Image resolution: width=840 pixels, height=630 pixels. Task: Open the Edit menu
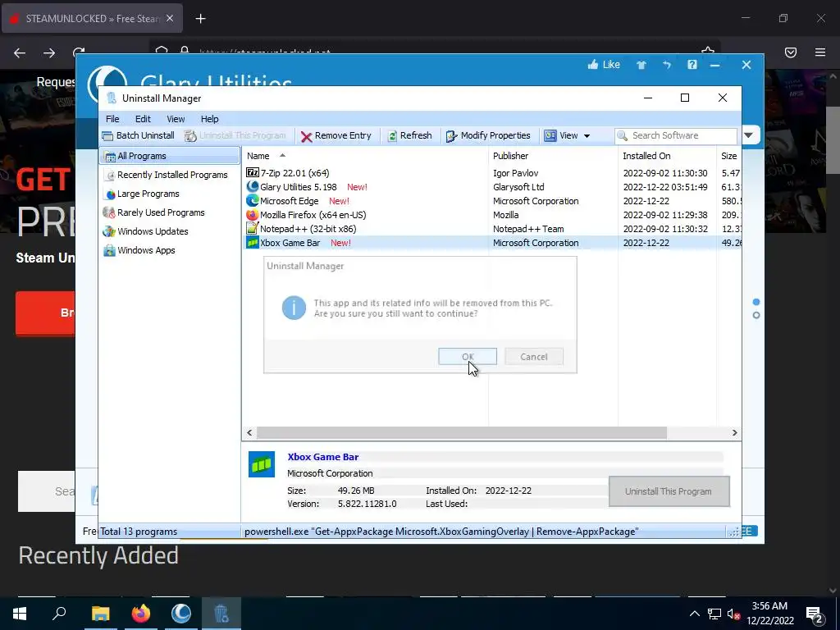coord(143,119)
